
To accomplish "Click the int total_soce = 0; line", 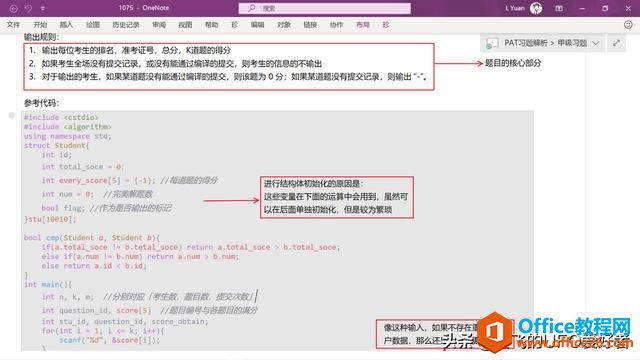I will coord(82,167).
